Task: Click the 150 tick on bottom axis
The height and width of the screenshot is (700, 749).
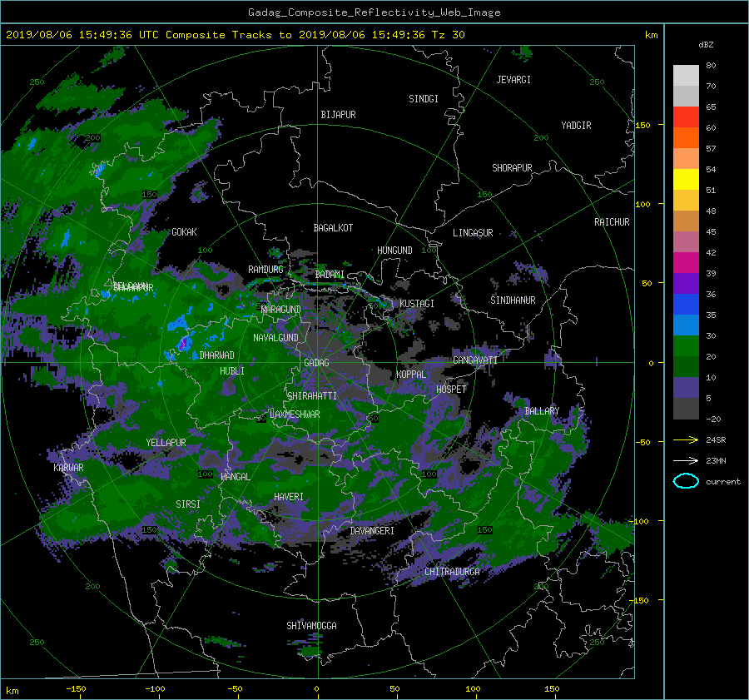Action: point(552,688)
